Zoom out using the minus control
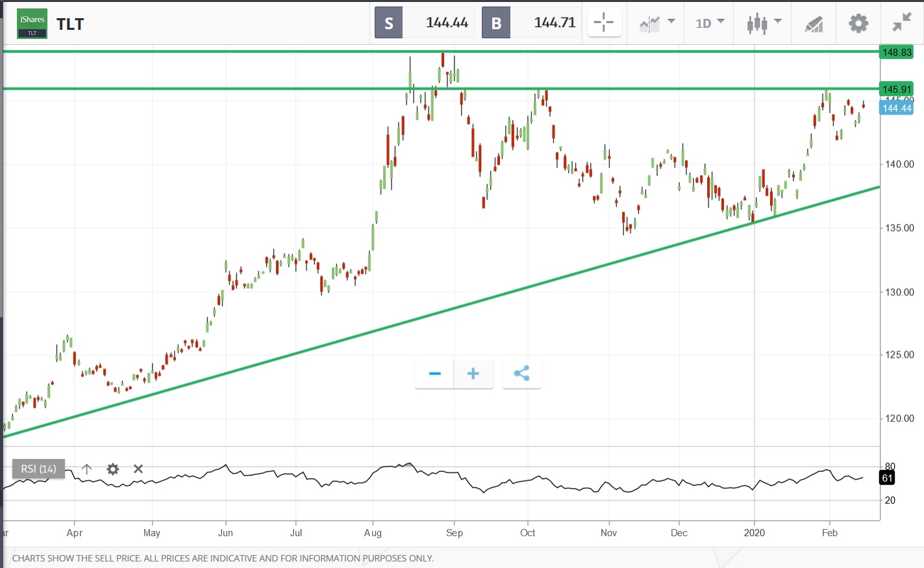Screen dimensions: 924x568 pos(434,373)
